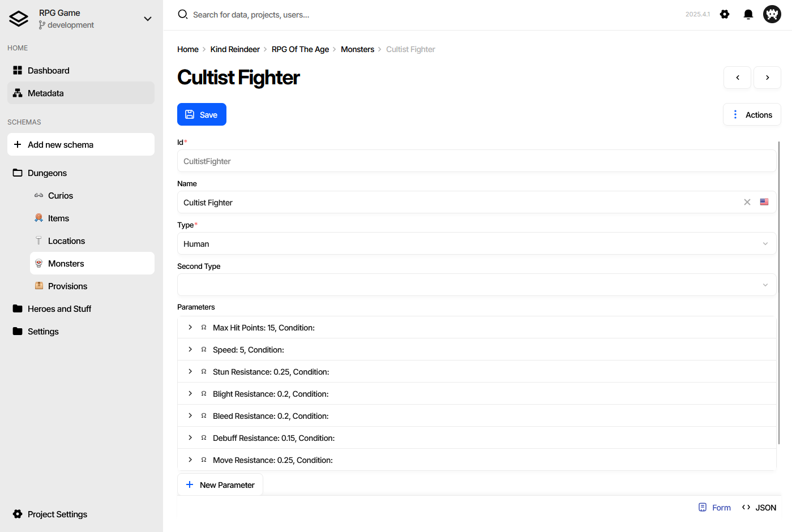Expand the Max Hit Points parameter
The height and width of the screenshot is (532, 792).
(190, 327)
